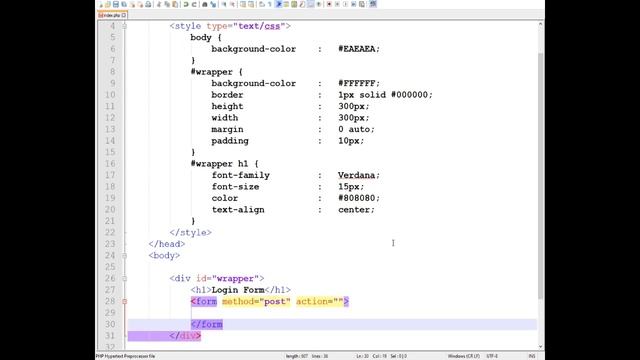The width and height of the screenshot is (640, 360).
Task: Collapse the body fold marker on line 24
Action: click(x=124, y=256)
